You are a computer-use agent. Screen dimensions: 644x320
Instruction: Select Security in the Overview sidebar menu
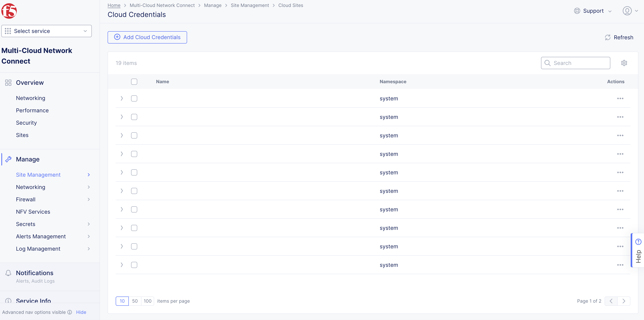pyautogui.click(x=26, y=123)
